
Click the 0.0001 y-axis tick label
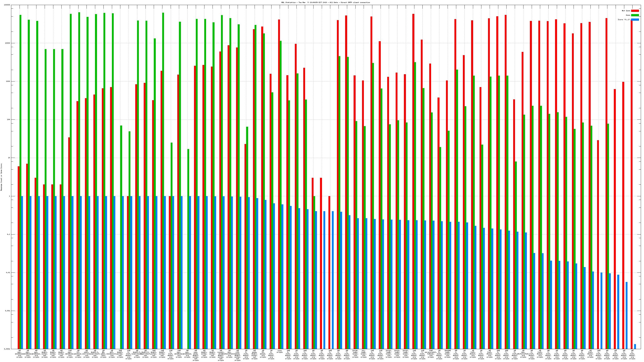click(x=7, y=349)
